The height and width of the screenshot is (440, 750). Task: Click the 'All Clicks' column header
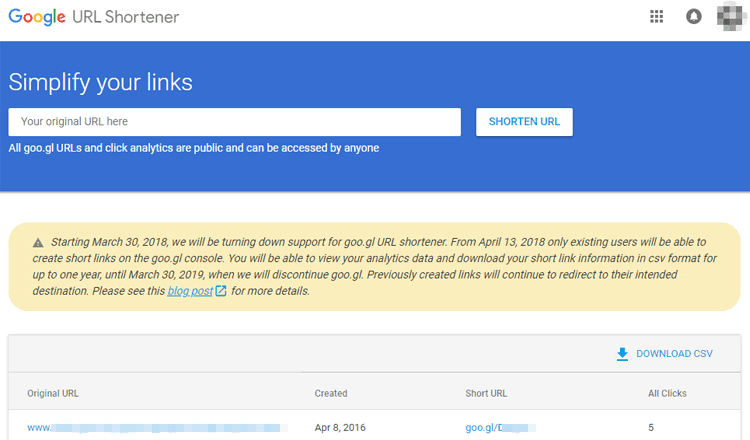(x=667, y=394)
